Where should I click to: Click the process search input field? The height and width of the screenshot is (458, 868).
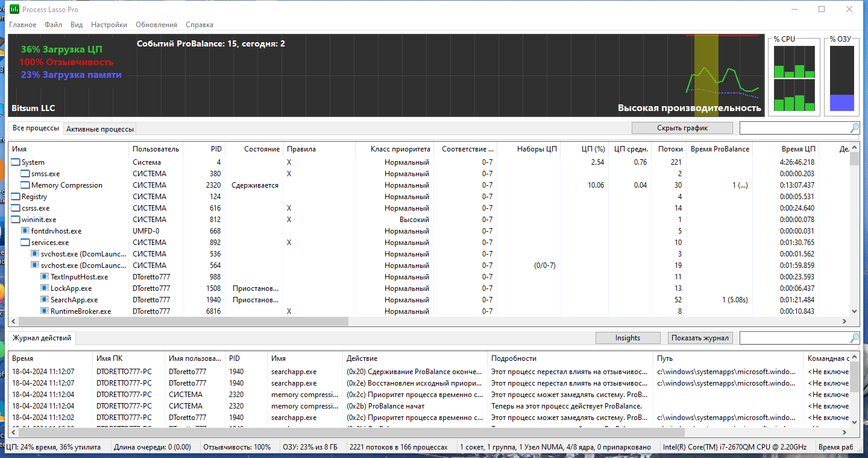click(x=794, y=128)
